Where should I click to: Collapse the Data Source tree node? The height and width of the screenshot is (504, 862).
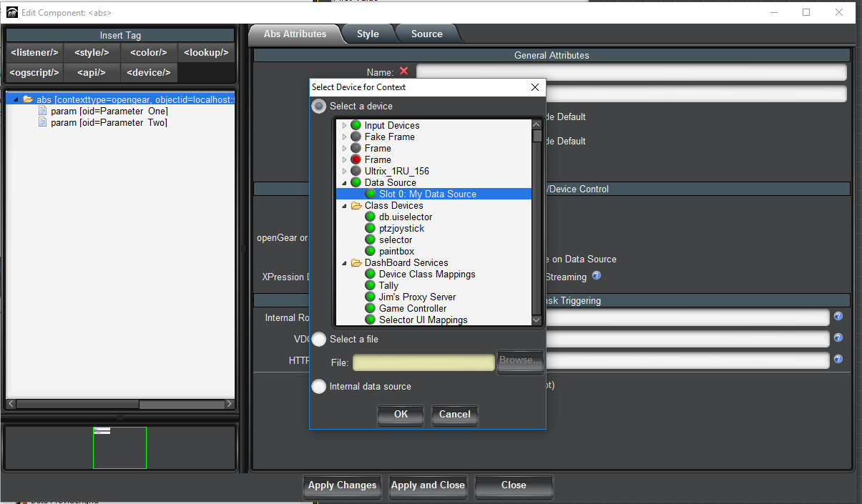[344, 182]
